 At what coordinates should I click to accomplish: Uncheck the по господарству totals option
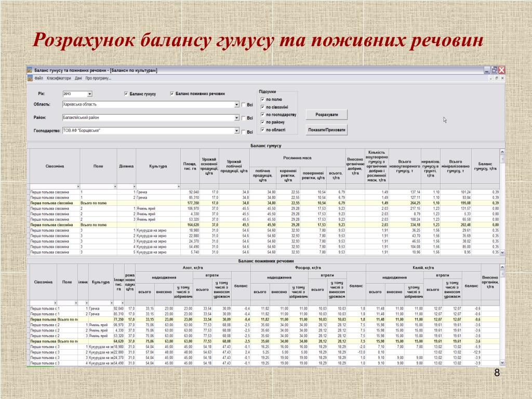pyautogui.click(x=262, y=115)
